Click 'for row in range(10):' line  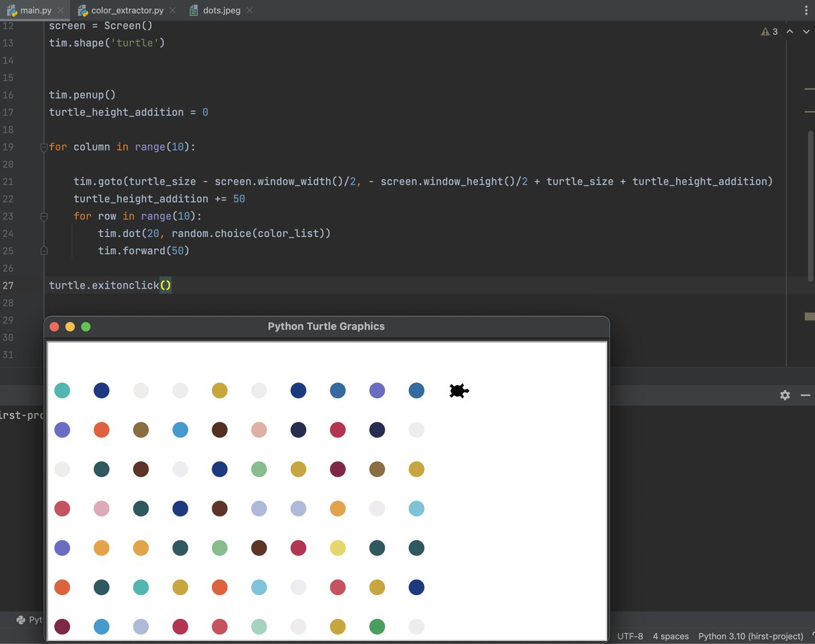pyautogui.click(x=138, y=216)
